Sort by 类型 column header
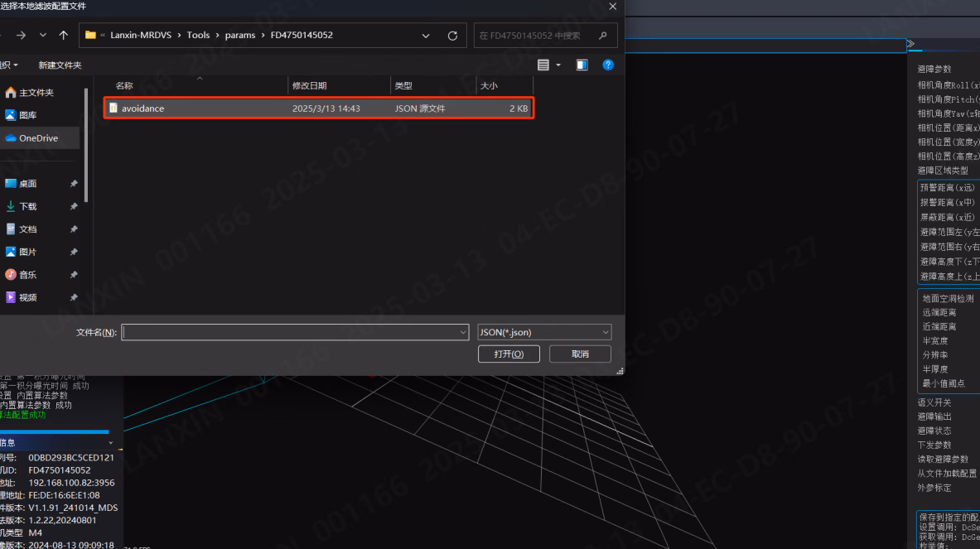 (403, 85)
